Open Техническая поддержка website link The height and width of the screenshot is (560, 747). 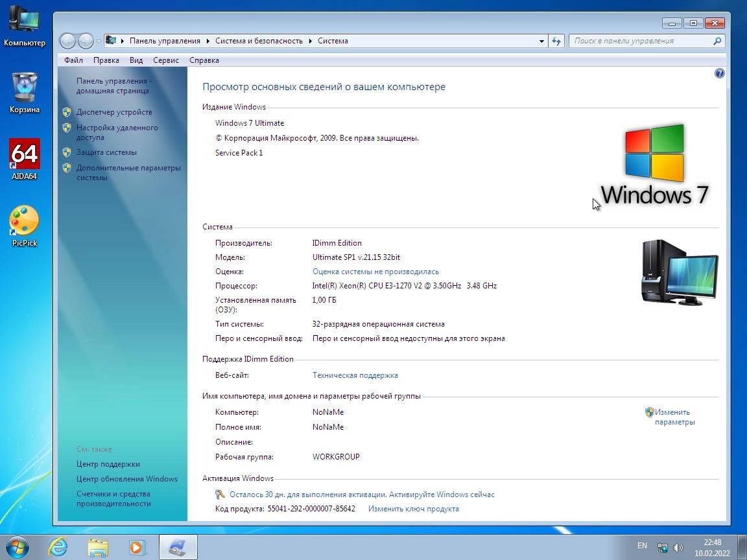click(x=355, y=375)
